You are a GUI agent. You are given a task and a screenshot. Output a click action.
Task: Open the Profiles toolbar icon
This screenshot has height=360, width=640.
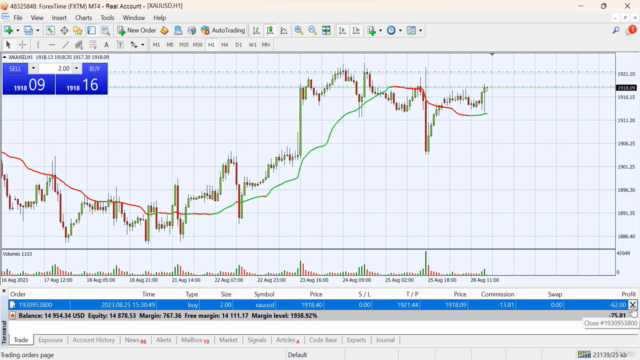(28, 30)
